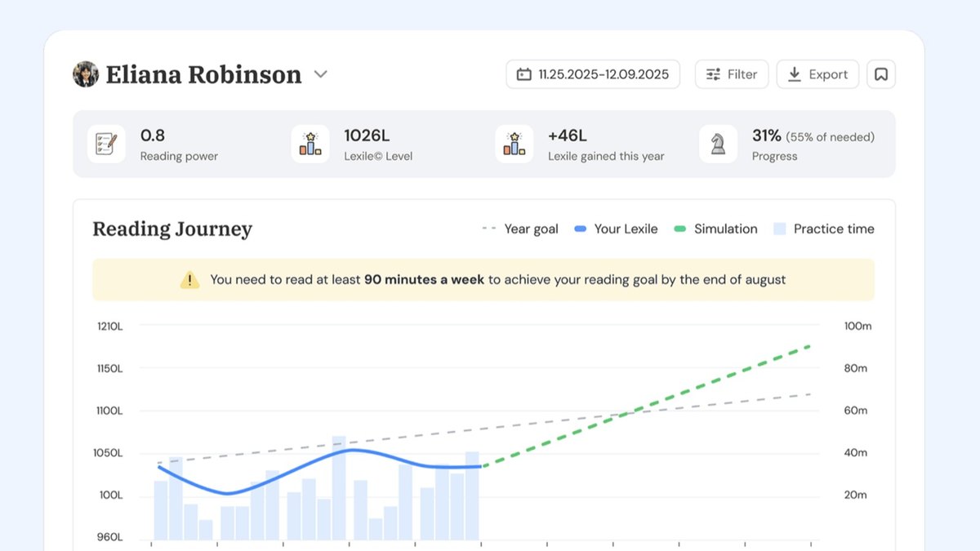This screenshot has height=551, width=980.
Task: Click the warning triangle icon in the banner
Action: click(x=189, y=280)
